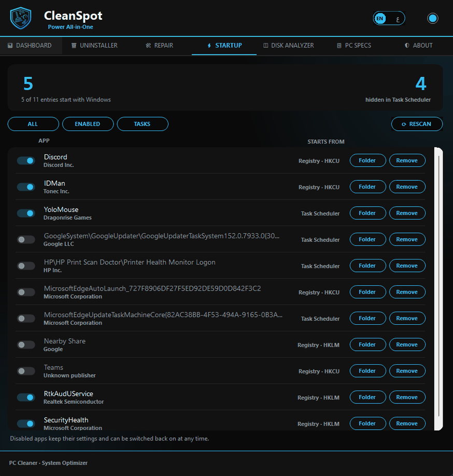Screen dimensions: 453x476
Task: Open Folder for Nearby Share
Action: tap(367, 344)
